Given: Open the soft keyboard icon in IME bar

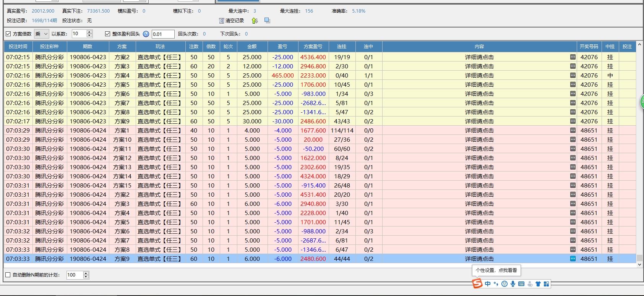Looking at the screenshot, I should click(521, 284).
